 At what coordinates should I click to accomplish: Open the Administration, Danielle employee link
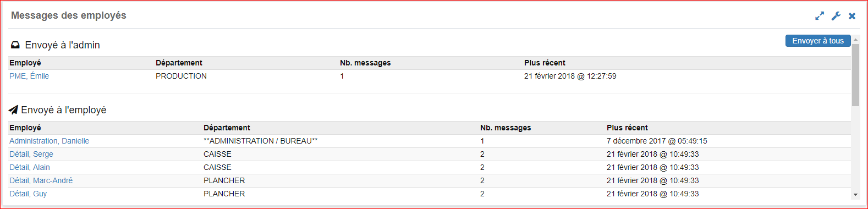[x=49, y=141]
